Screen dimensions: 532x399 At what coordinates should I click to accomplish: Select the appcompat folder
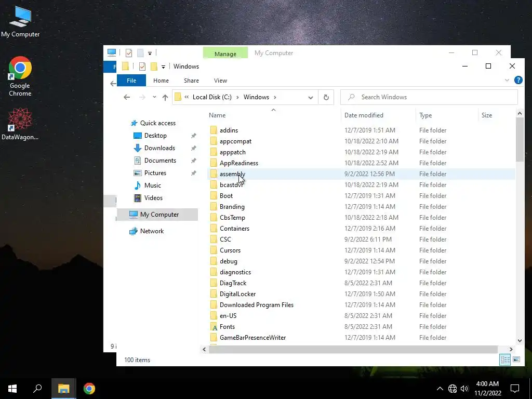coord(235,141)
